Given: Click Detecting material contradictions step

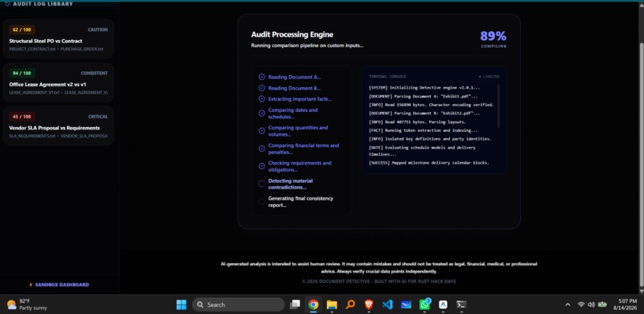Looking at the screenshot, I should click(x=290, y=184).
